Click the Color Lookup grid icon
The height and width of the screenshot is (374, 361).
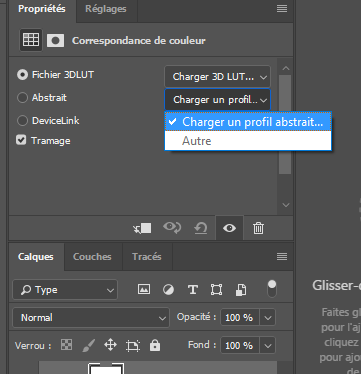coord(31,40)
